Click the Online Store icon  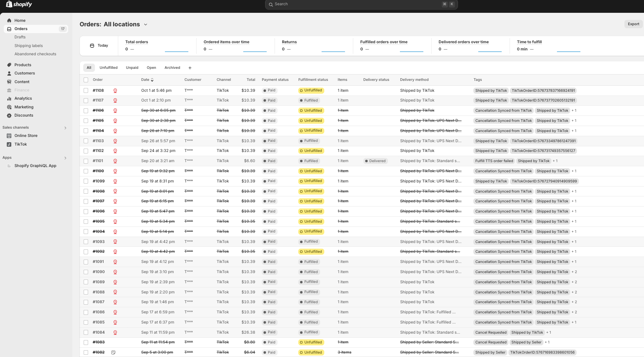9,136
